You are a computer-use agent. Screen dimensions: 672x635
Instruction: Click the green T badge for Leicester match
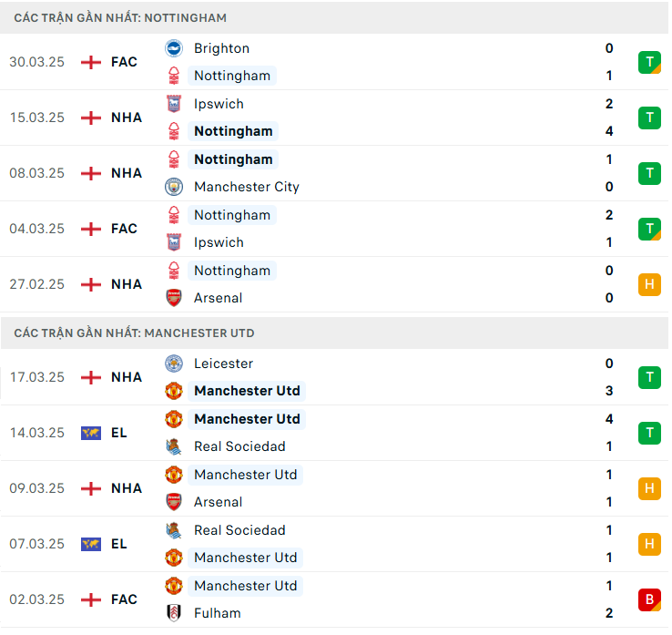pyautogui.click(x=649, y=377)
